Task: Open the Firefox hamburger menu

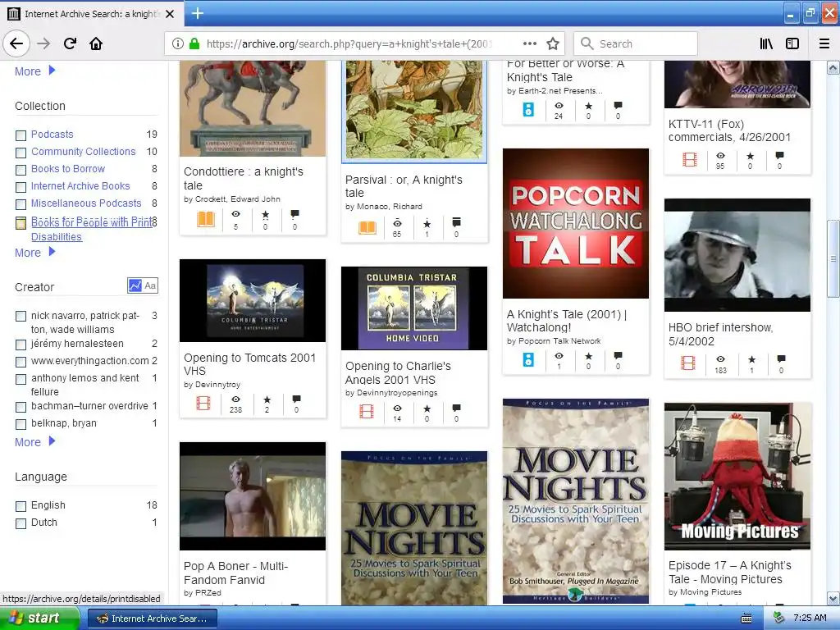Action: [824, 43]
